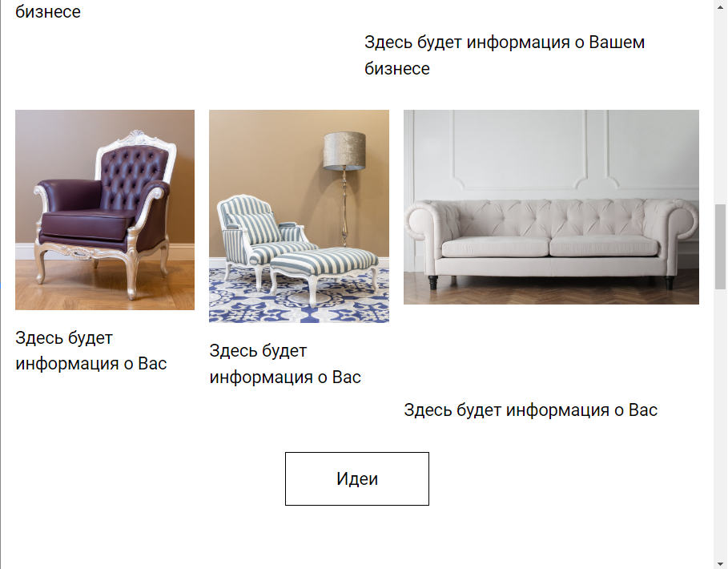
Task: Click the 'информация о Вашем бизнесе' text block
Action: 505,55
